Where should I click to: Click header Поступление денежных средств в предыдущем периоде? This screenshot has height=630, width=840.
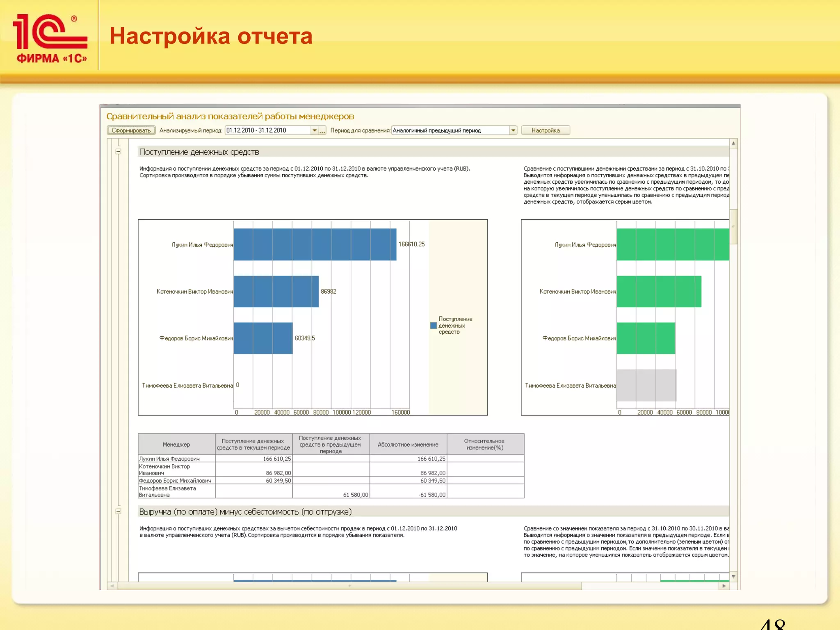[331, 444]
